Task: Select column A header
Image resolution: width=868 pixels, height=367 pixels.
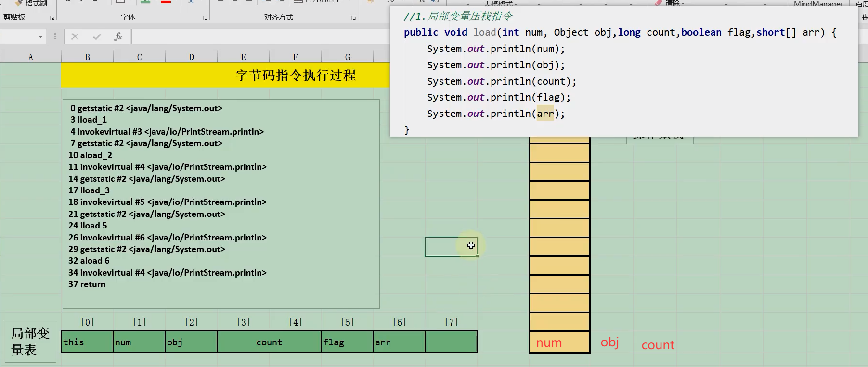Action: pyautogui.click(x=31, y=57)
